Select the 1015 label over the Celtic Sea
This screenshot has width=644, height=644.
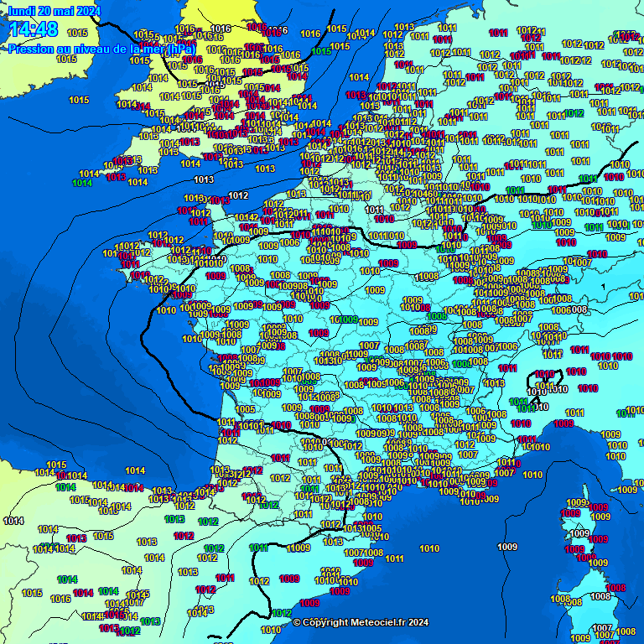click(79, 100)
